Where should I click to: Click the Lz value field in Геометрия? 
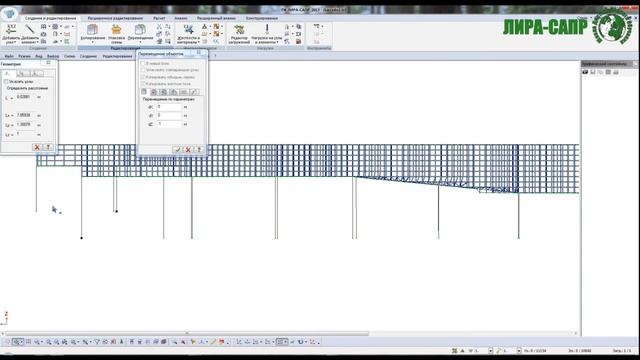pyautogui.click(x=26, y=134)
